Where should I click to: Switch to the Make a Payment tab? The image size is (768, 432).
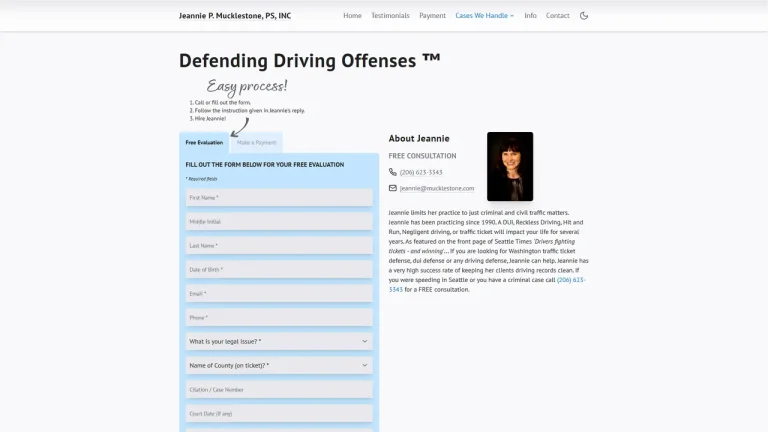(257, 143)
